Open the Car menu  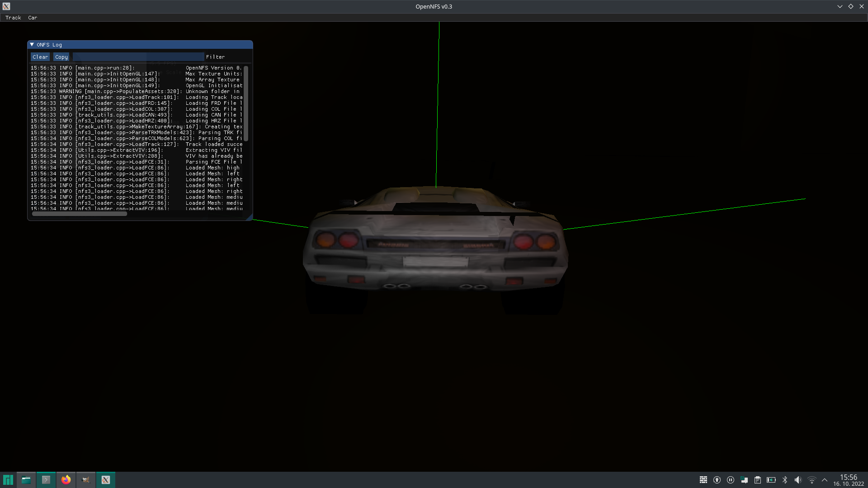[32, 18]
